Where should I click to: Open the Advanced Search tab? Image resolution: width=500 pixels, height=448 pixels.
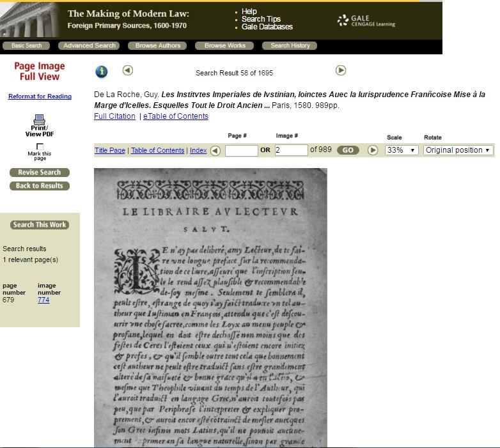click(x=89, y=45)
